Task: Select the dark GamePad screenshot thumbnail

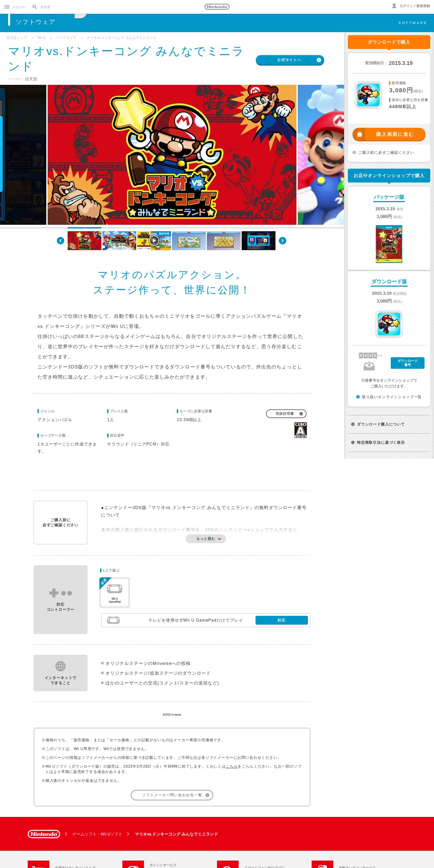Action: click(259, 241)
